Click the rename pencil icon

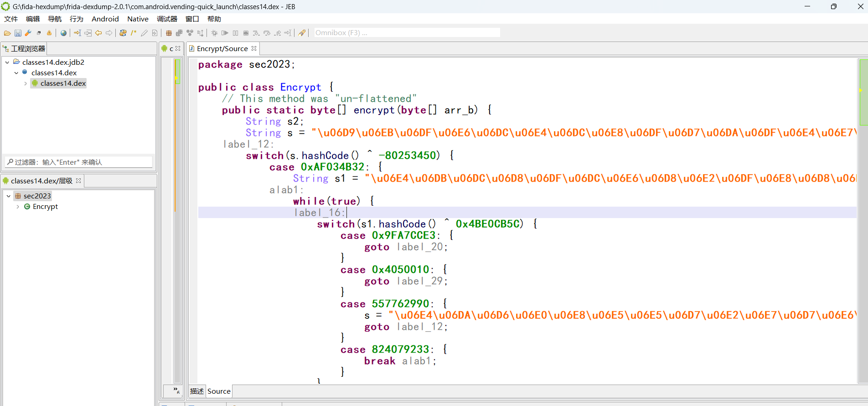pos(144,33)
